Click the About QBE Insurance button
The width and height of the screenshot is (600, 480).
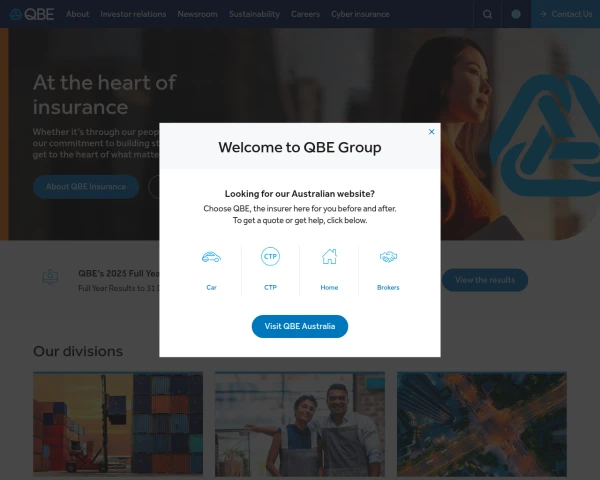click(x=86, y=187)
